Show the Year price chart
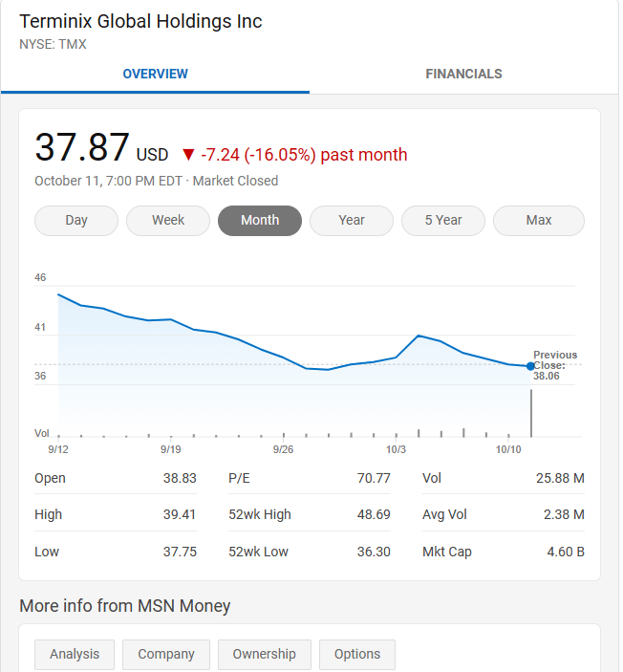Image resolution: width=623 pixels, height=672 pixels. [x=352, y=221]
